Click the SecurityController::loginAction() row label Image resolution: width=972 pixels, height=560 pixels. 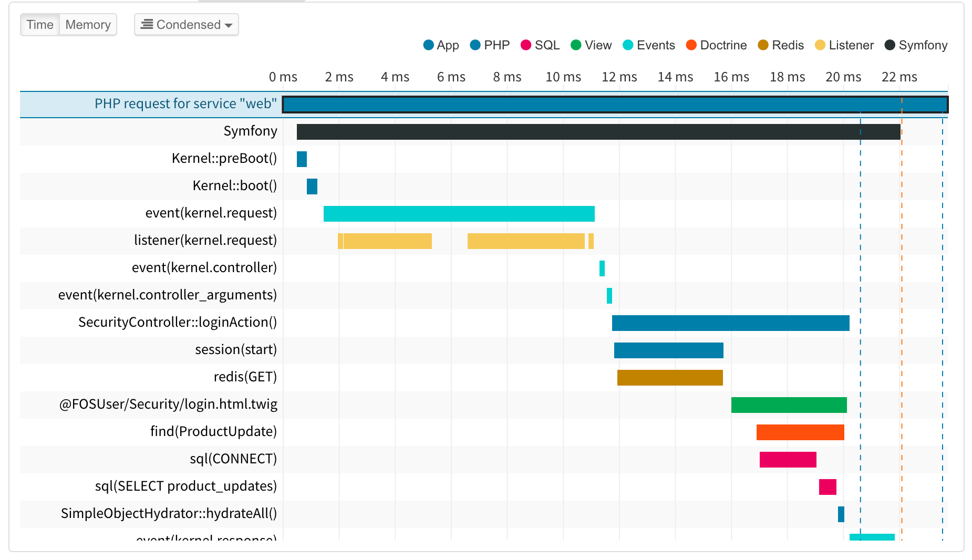click(178, 322)
